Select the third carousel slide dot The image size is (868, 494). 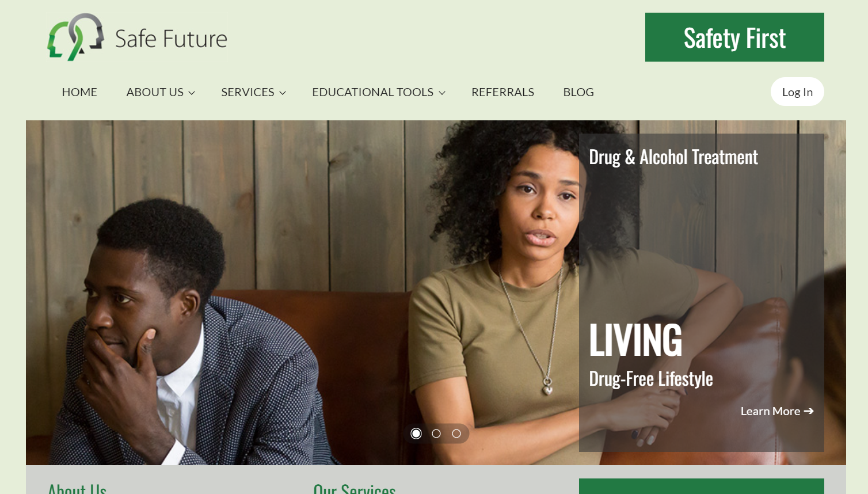456,434
